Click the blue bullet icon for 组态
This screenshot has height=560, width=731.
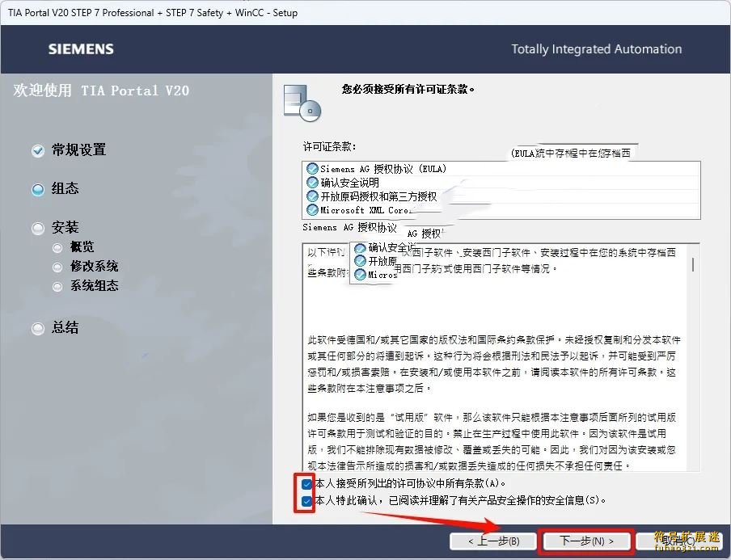click(x=38, y=190)
